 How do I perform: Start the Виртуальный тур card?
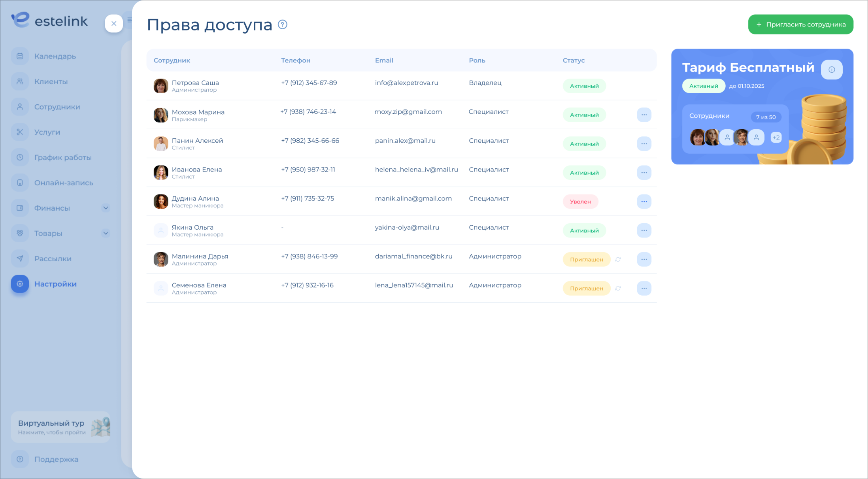(x=60, y=427)
